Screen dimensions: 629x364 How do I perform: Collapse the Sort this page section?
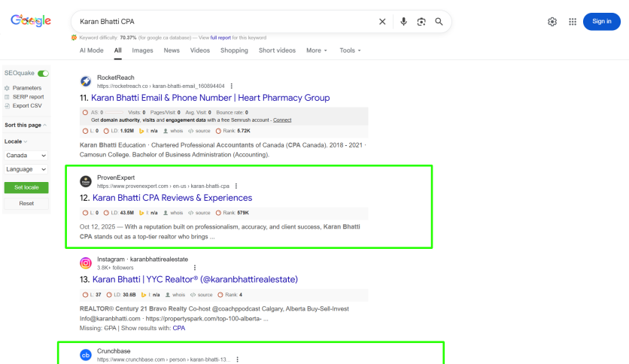point(26,125)
